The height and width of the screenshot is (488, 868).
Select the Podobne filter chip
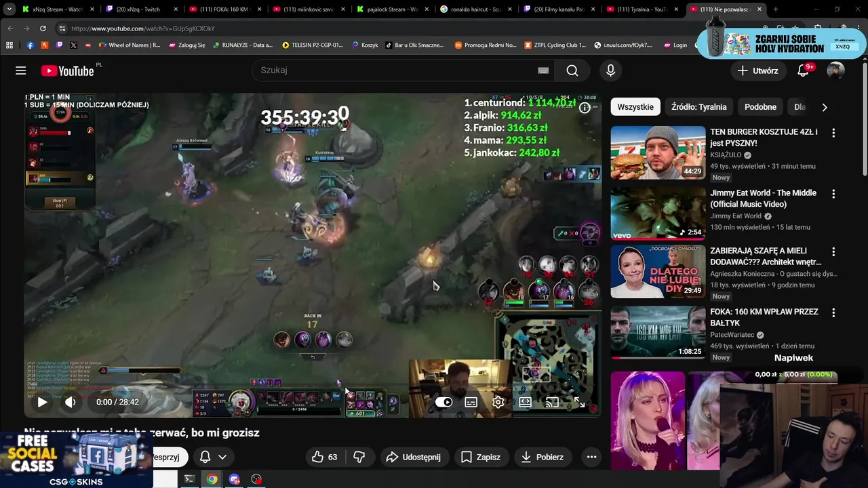click(760, 107)
